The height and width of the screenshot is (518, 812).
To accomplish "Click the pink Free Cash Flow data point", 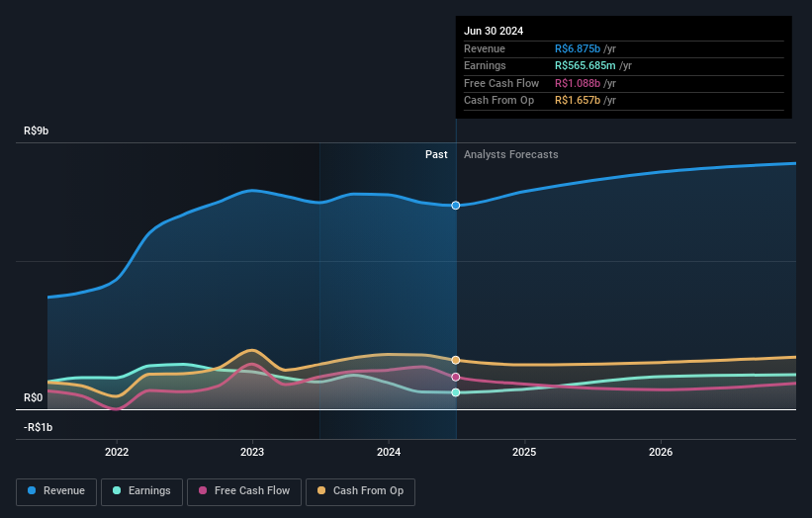I will click(456, 378).
